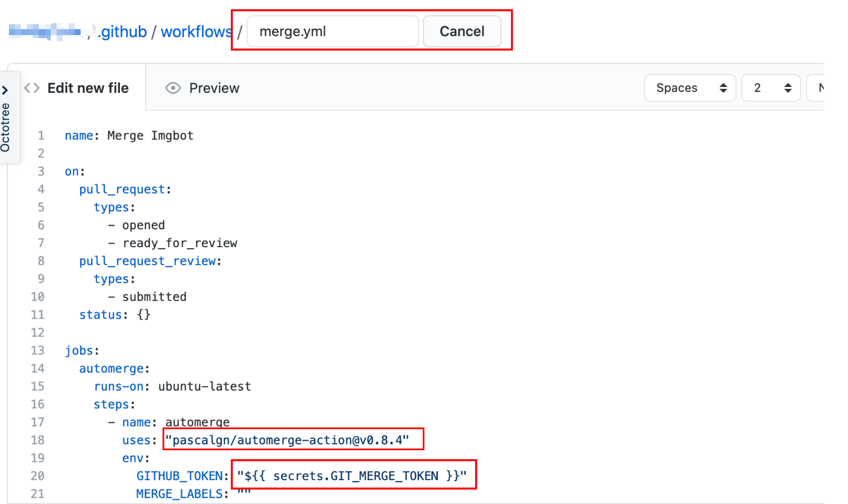Click 'pull_request:' on line 4

pos(125,190)
